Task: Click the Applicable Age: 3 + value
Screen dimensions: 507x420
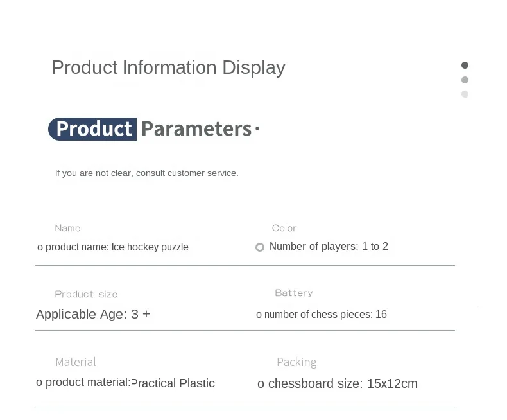Action: pos(93,314)
